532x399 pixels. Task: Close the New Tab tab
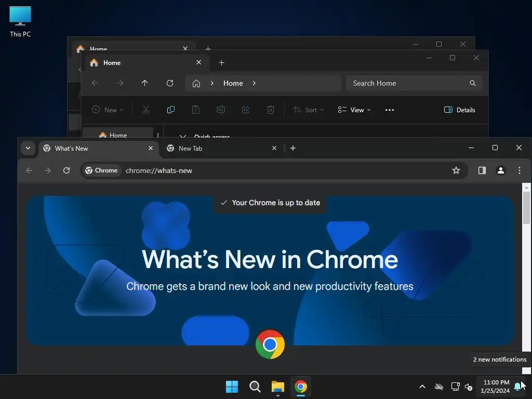pyautogui.click(x=274, y=148)
